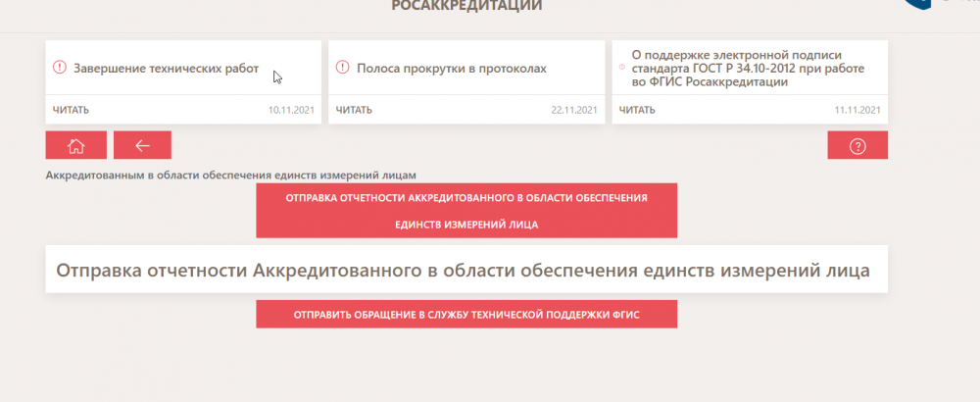The image size is (980, 402).
Task: Click alert icon beside Полоса прокрутки в протоколах
Action: point(342,69)
